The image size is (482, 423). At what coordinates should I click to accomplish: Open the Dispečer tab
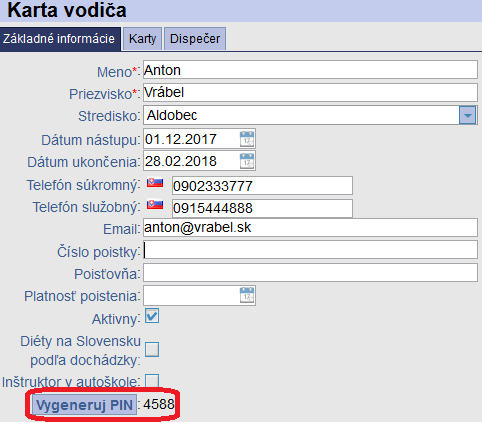pyautogui.click(x=195, y=39)
